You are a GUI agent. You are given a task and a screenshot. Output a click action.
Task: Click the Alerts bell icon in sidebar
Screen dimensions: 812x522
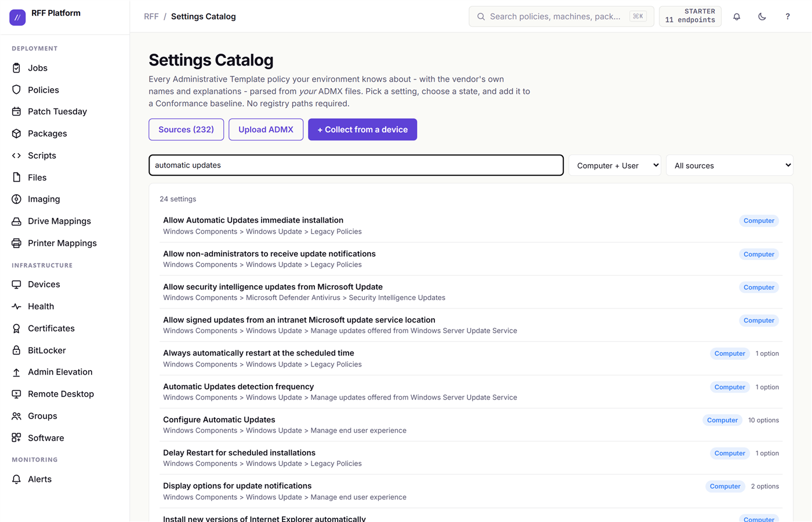tap(16, 479)
